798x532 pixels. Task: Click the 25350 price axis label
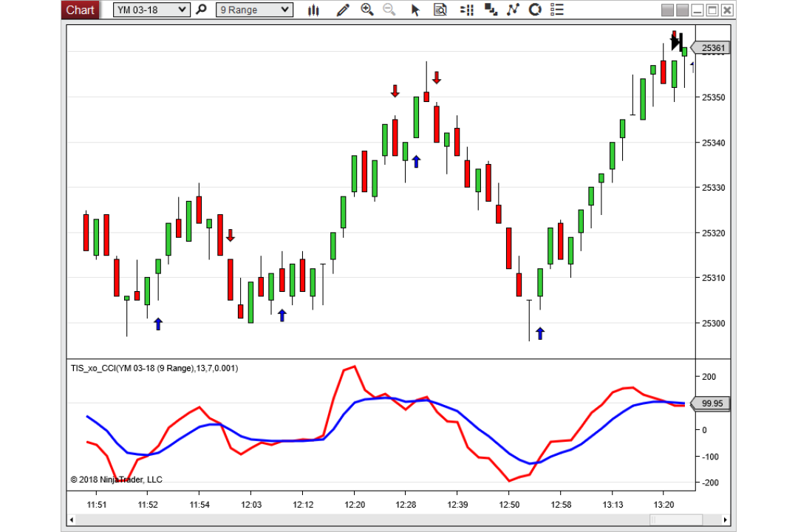tap(714, 98)
